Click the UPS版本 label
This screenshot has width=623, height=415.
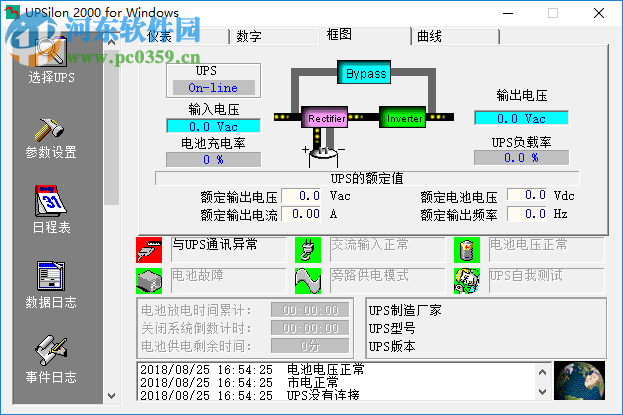pos(392,346)
